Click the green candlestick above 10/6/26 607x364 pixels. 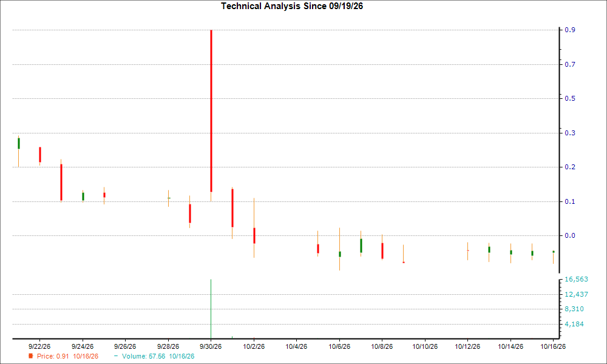(339, 254)
